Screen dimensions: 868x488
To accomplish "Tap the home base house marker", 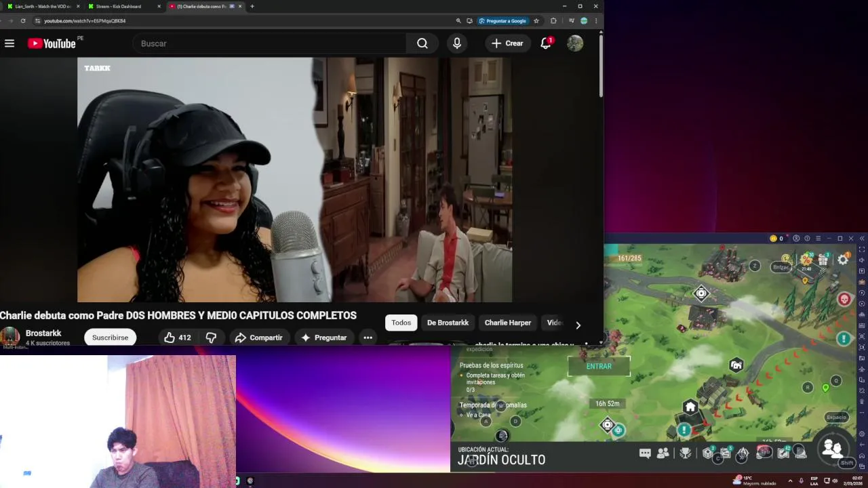I will click(x=690, y=407).
